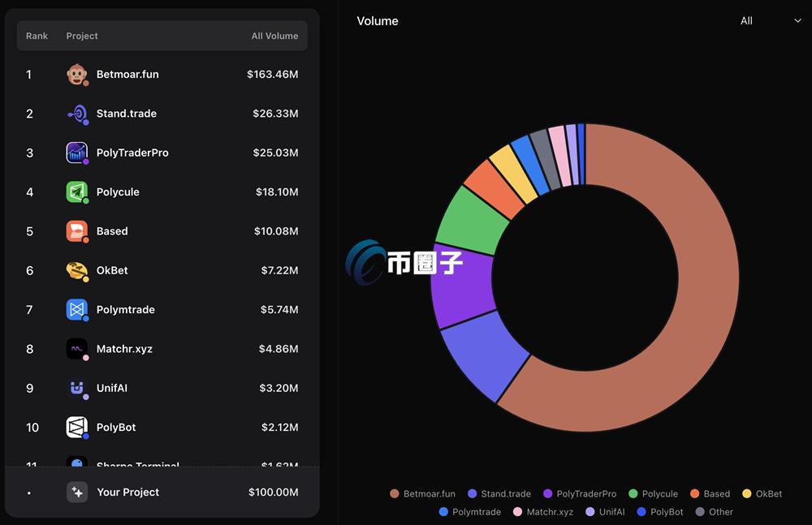Click the PolyTraderPro chart icon
812x525 pixels.
click(x=76, y=153)
